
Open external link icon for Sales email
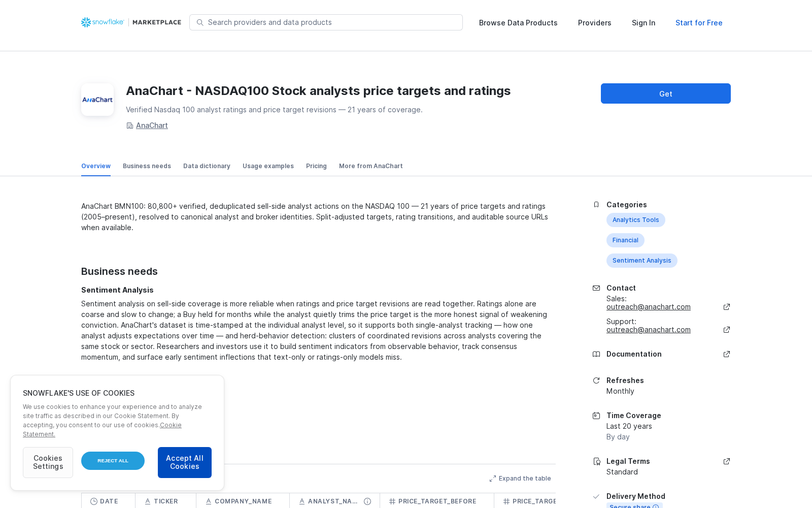pyautogui.click(x=727, y=307)
